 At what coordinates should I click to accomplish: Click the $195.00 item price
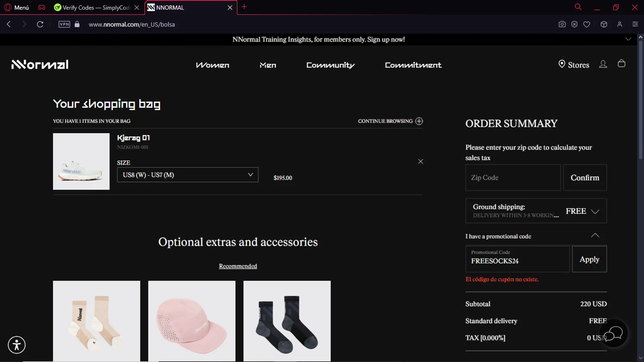coord(283,178)
